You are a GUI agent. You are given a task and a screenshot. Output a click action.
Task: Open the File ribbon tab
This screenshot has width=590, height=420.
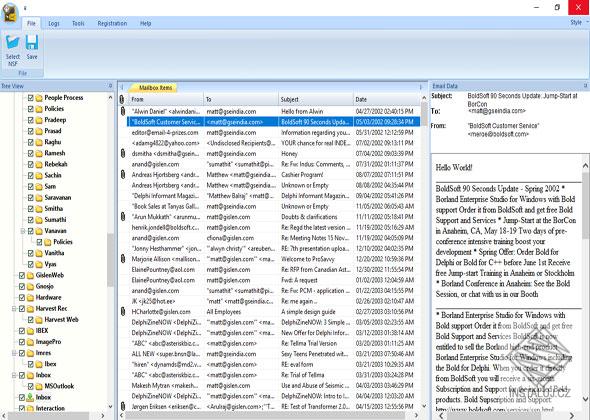point(31,23)
